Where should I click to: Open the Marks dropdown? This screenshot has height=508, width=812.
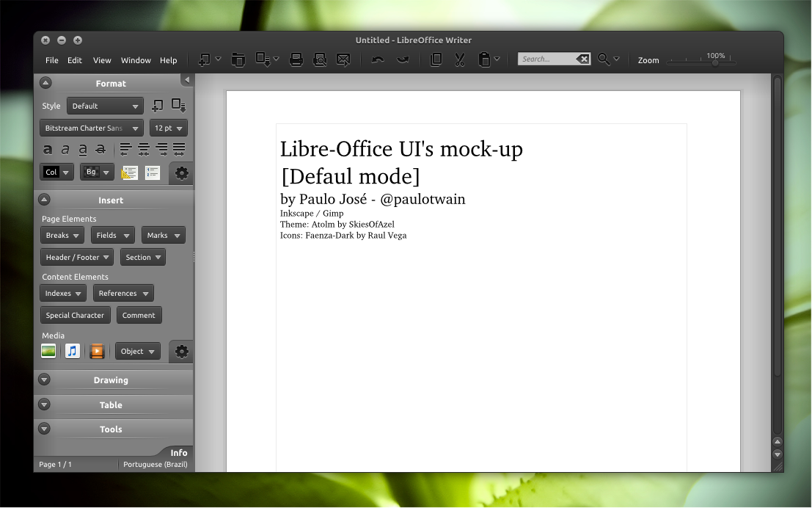tap(163, 236)
